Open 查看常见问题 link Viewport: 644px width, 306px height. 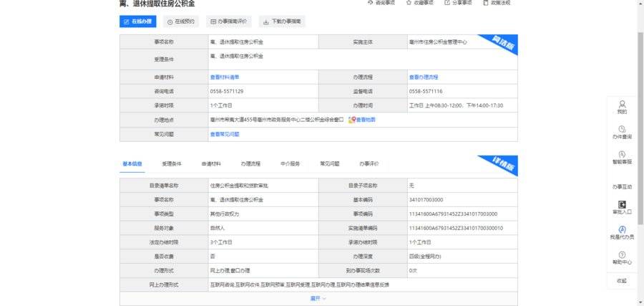(x=225, y=134)
